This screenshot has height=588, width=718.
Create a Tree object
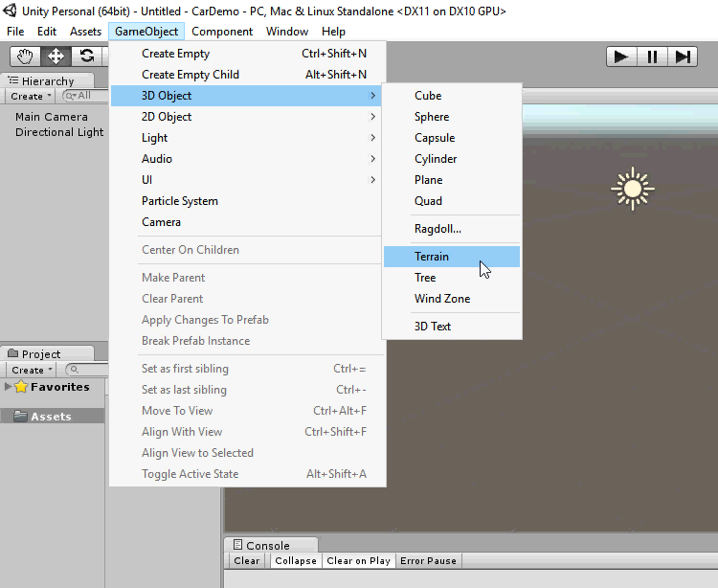[452, 278]
